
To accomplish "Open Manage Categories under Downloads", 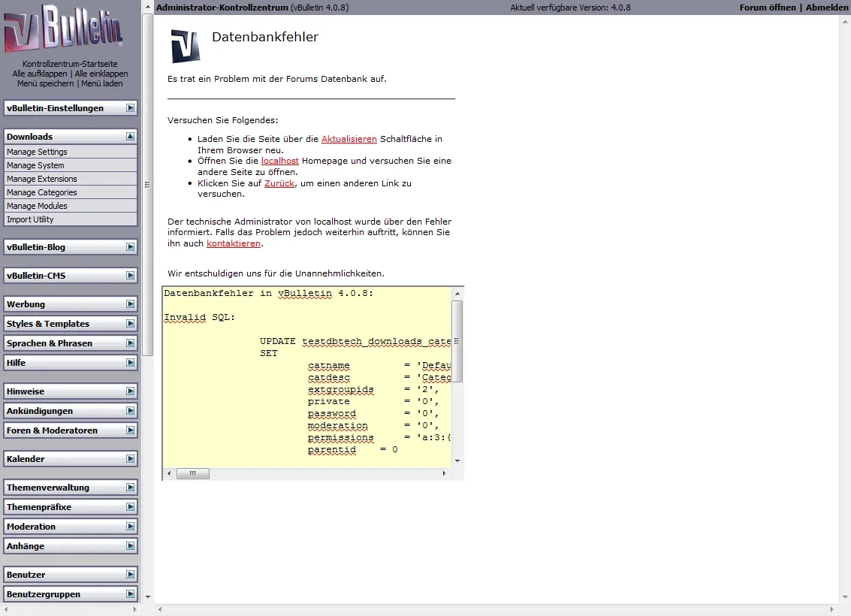I will pos(71,192).
